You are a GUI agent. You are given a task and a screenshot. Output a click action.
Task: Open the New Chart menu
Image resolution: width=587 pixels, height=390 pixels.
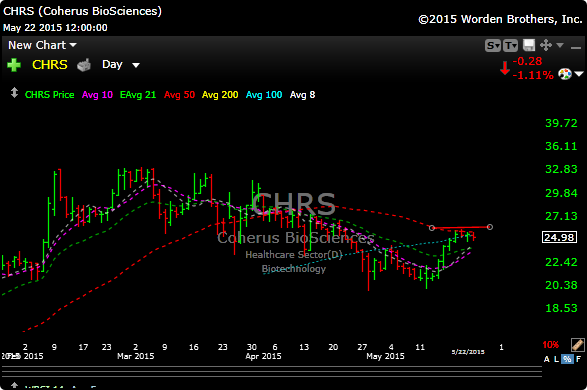[42, 45]
